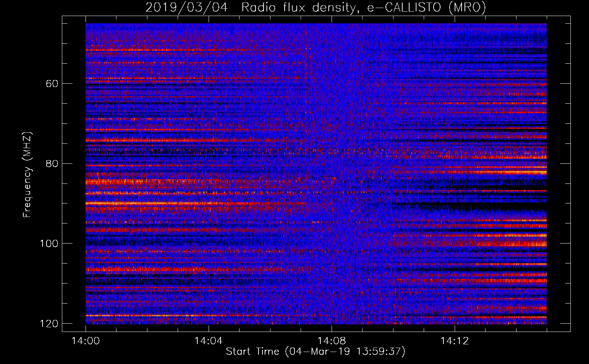589x364 pixels.
Task: Click the 120 frequency tick label
Action: pyautogui.click(x=49, y=324)
